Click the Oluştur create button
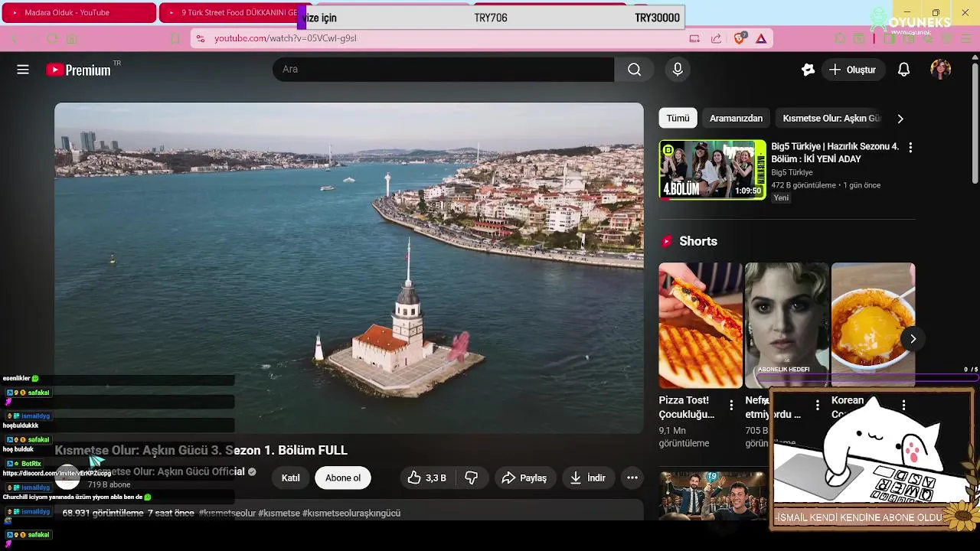Viewport: 980px width, 551px height. pyautogui.click(x=853, y=70)
